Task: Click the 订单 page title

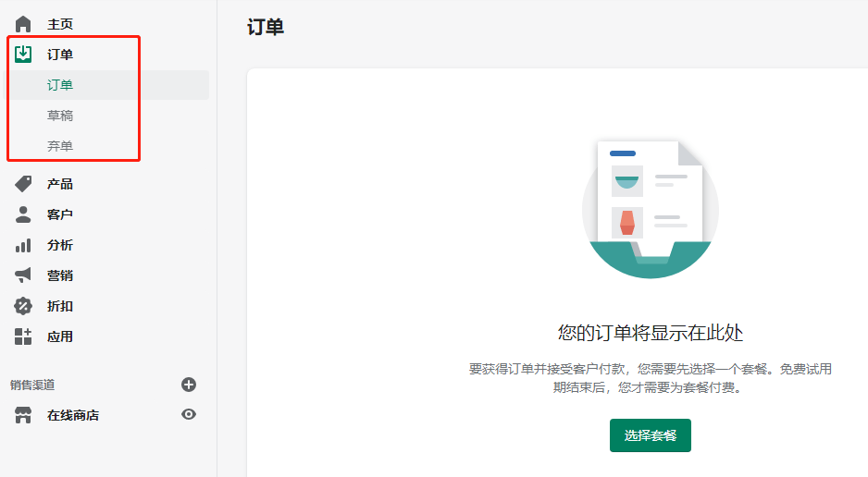Action: 266,27
